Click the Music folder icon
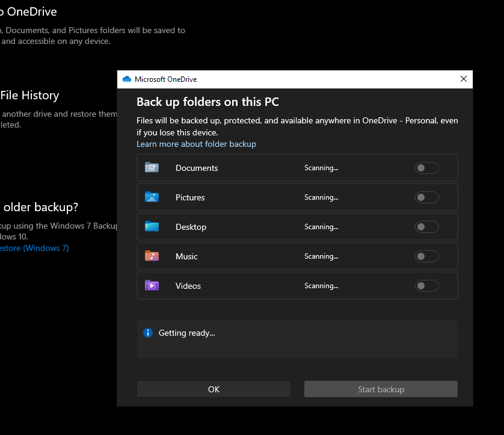The width and height of the screenshot is (504, 435). (x=152, y=256)
